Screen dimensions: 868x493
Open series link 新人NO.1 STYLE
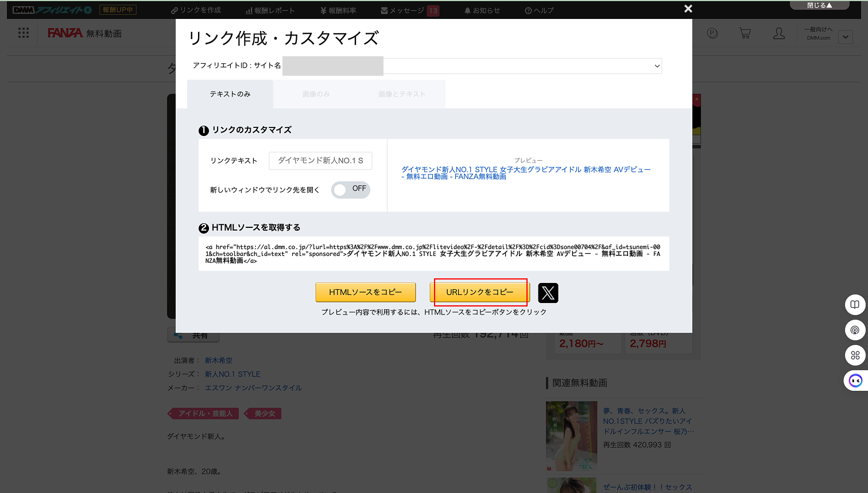click(232, 374)
